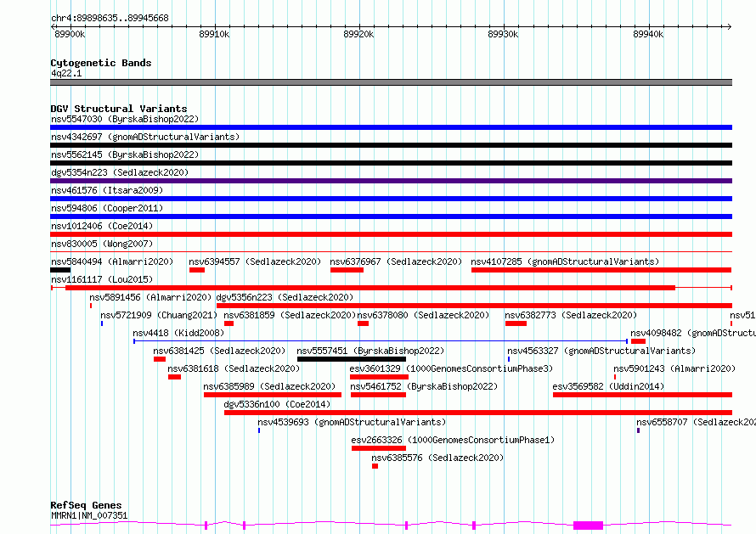Viewport: 756px width, 534px height.
Task: Select esv3601329 1000GenomesConsortiumPhase3 label
Action: click(x=451, y=368)
